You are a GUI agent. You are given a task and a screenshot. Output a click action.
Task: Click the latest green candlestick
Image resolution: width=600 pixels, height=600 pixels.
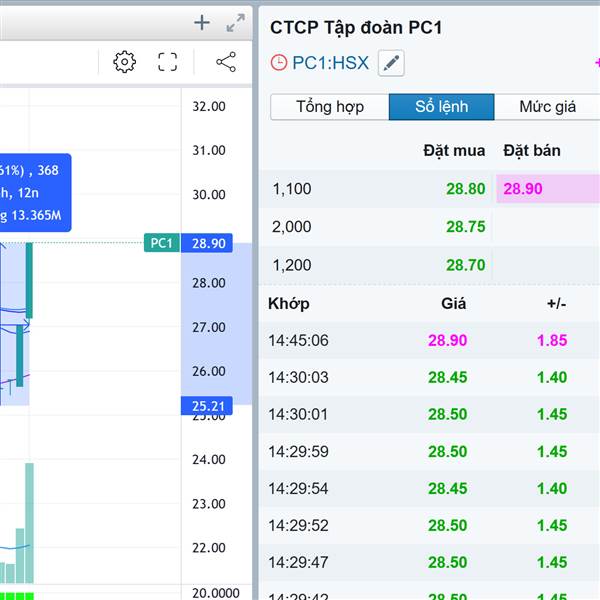point(29,280)
